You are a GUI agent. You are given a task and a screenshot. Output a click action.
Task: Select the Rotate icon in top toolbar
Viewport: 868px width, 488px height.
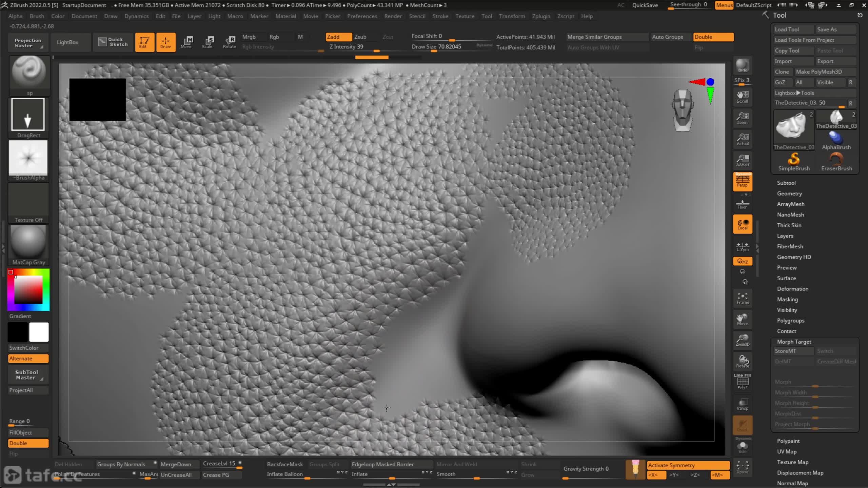[229, 42]
